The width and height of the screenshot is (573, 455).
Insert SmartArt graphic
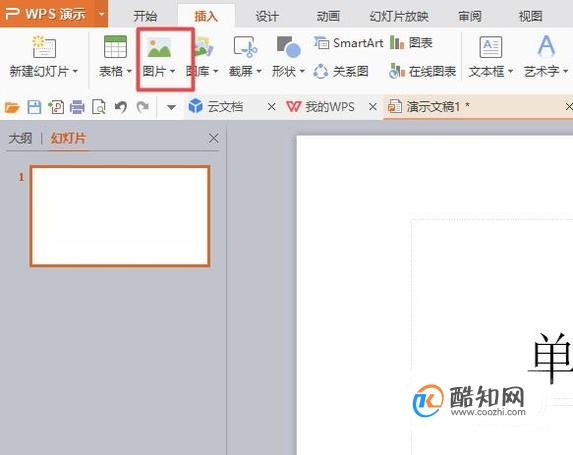[x=348, y=43]
